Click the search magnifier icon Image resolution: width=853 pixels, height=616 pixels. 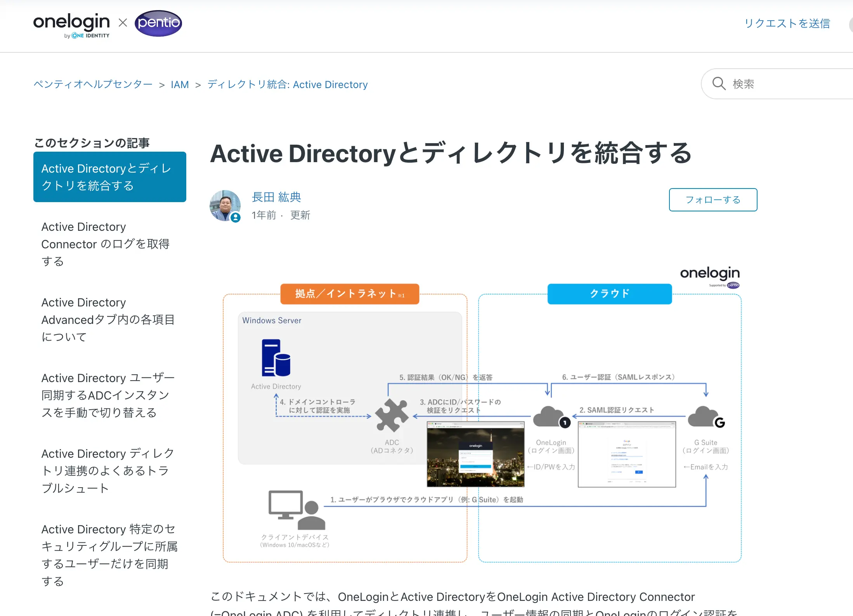(x=719, y=83)
